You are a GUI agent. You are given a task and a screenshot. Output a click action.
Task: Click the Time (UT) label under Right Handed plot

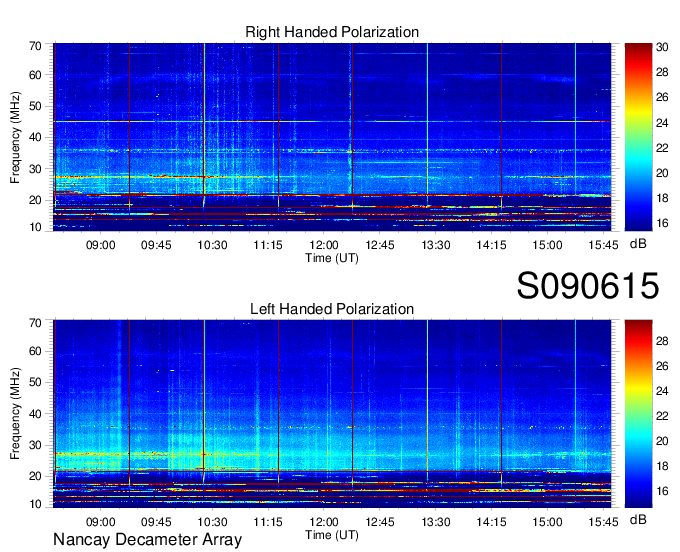332,258
